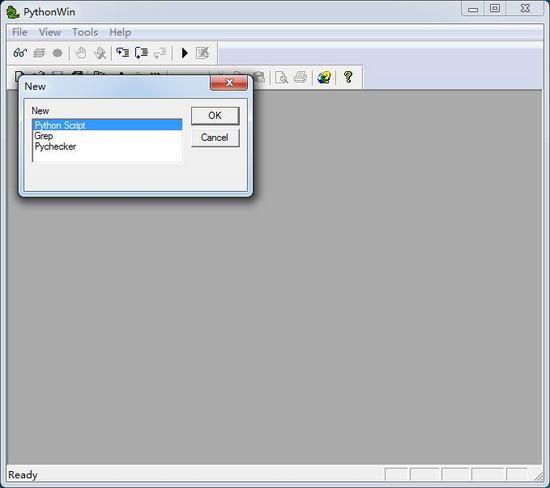
Task: Open the Help Index globe icon
Action: pyautogui.click(x=324, y=77)
